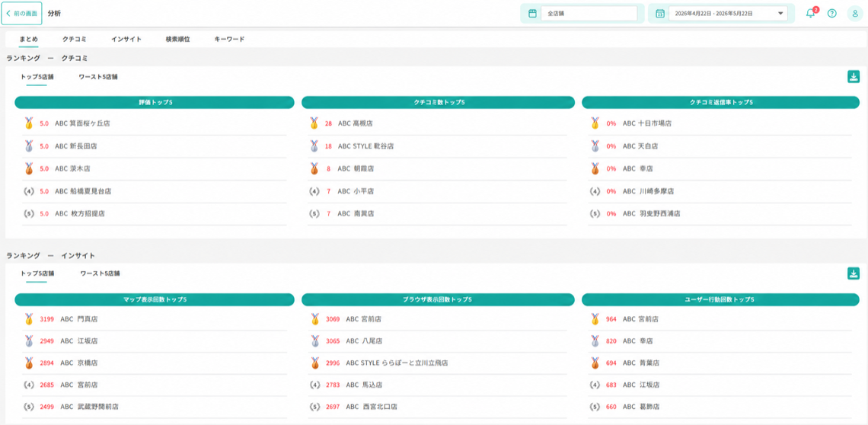Screen dimensions: 868x425
Task: Switch to the まとめ tab
Action: tap(29, 40)
